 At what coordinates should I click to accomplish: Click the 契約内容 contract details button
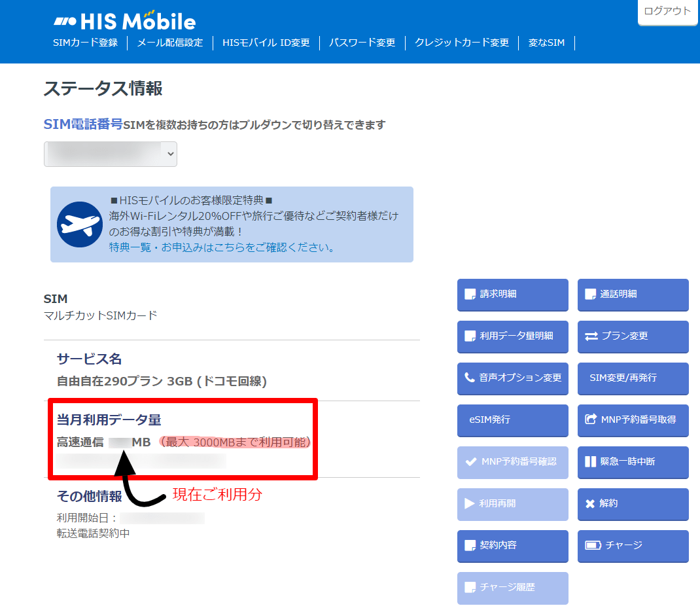[x=512, y=546]
